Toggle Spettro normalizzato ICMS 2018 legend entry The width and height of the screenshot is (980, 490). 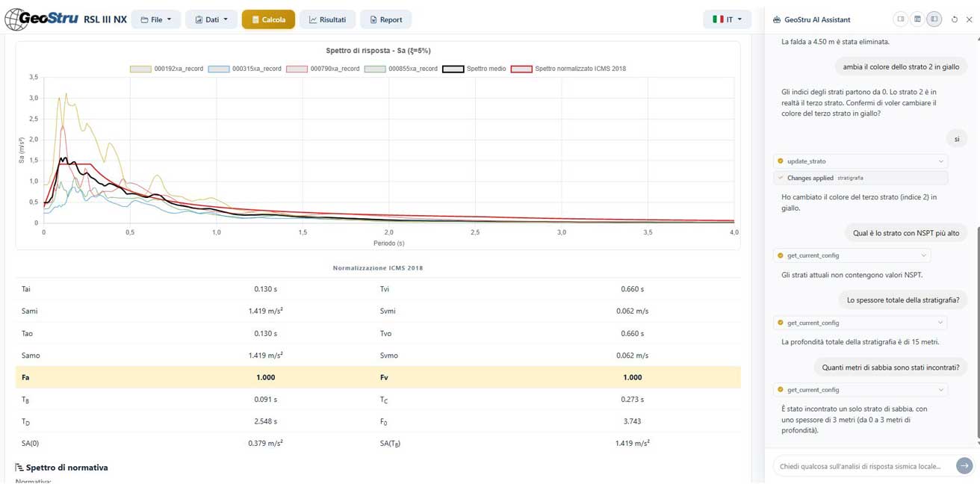coord(568,69)
